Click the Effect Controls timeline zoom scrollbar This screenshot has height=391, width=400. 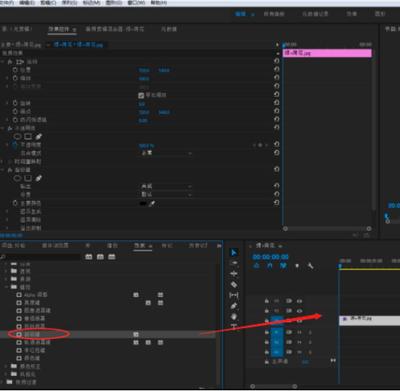(x=327, y=229)
